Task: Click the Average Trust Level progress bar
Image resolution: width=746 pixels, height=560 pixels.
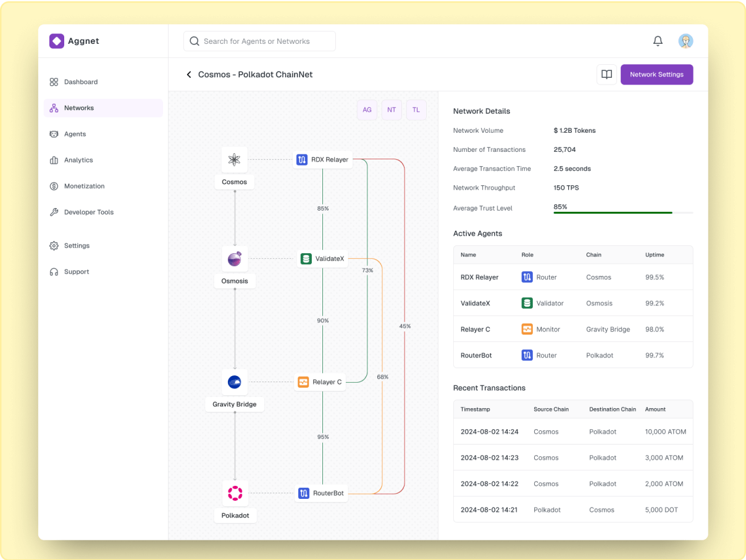Action: 622,212
